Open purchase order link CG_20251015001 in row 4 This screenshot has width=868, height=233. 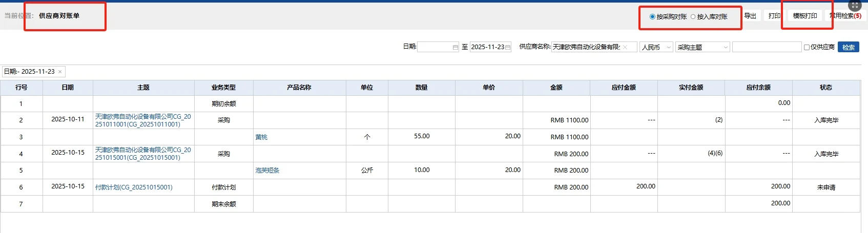tap(143, 154)
